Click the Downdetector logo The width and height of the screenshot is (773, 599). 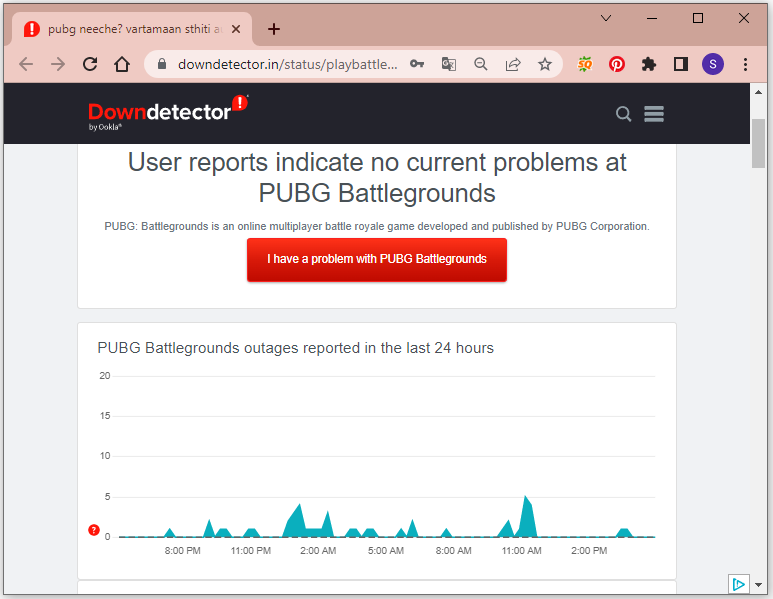(x=168, y=113)
